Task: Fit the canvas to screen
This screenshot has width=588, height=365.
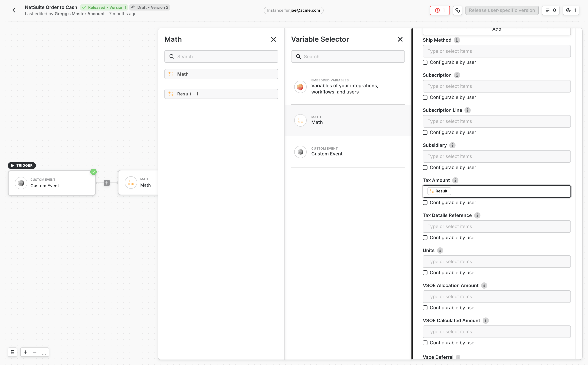Action: tap(44, 352)
